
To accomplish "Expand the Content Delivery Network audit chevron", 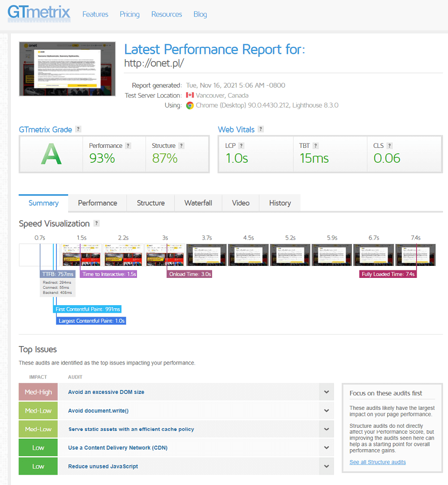I will coord(327,448).
